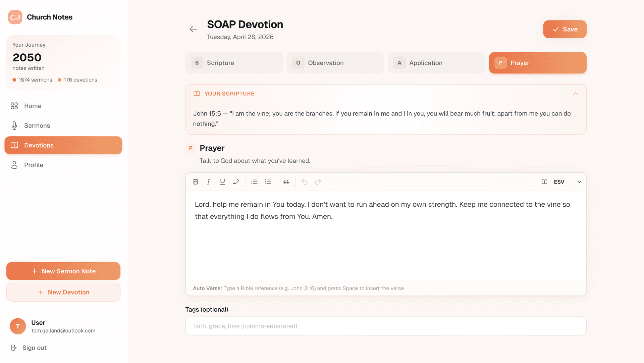The height and width of the screenshot is (363, 644).
Task: Click the tags input field
Action: [x=386, y=326]
